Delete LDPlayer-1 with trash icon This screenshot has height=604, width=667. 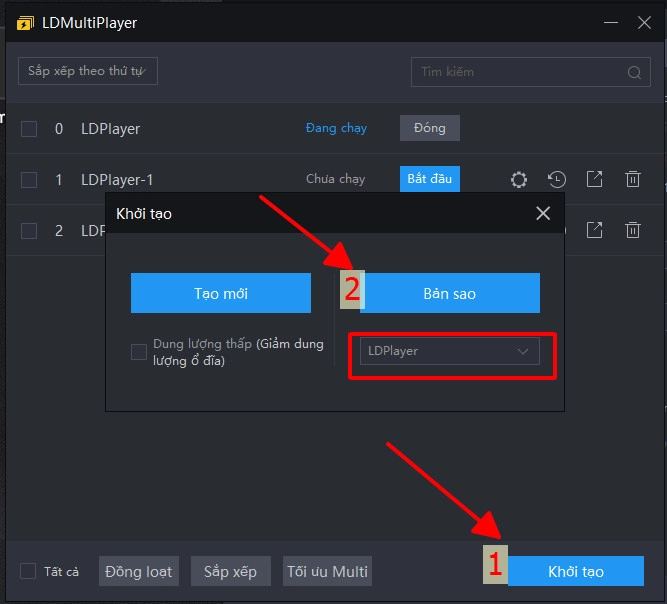tap(633, 180)
